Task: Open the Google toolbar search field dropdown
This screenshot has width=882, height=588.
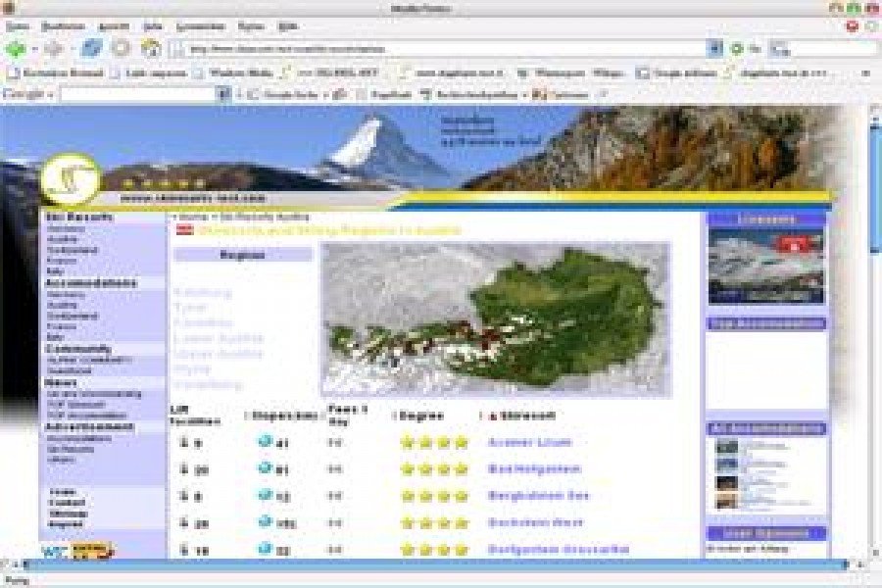Action: click(223, 94)
